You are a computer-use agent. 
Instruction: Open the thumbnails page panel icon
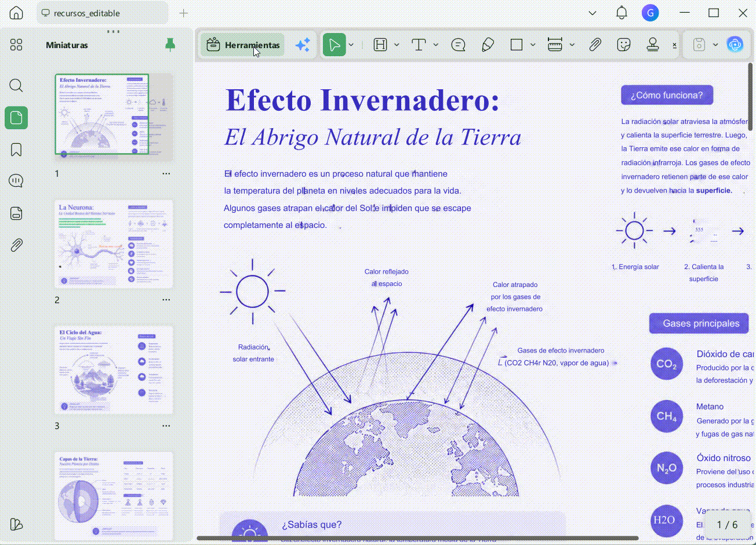pos(16,118)
